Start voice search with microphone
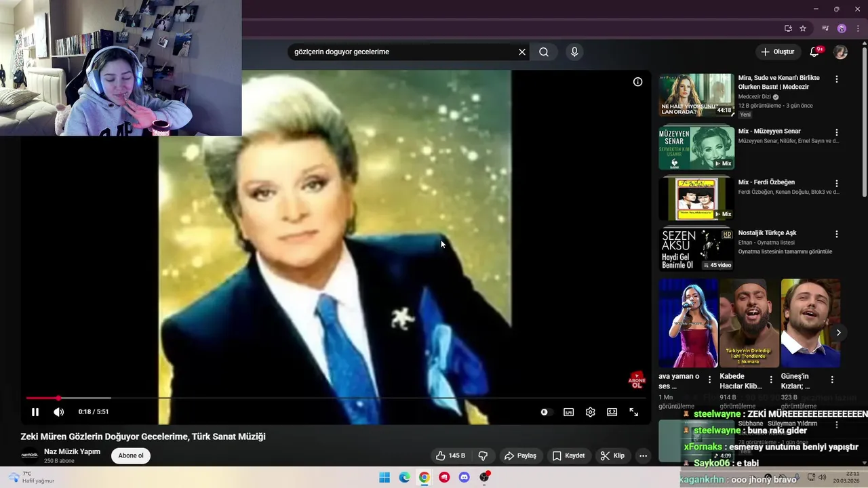The height and width of the screenshot is (488, 868). pos(574,52)
